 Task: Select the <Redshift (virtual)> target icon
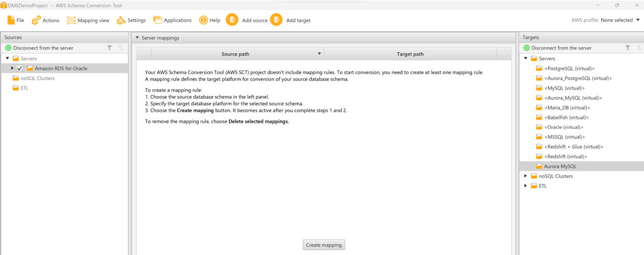pyautogui.click(x=539, y=156)
